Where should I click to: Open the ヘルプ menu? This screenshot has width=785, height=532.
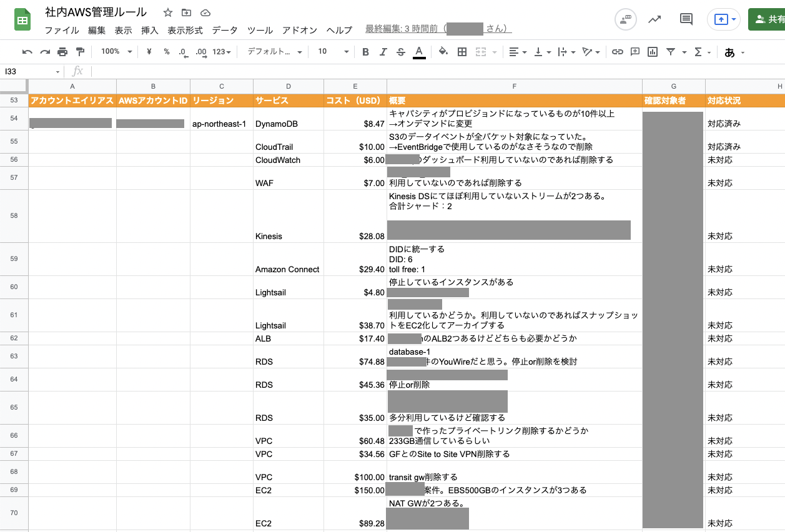pos(340,30)
